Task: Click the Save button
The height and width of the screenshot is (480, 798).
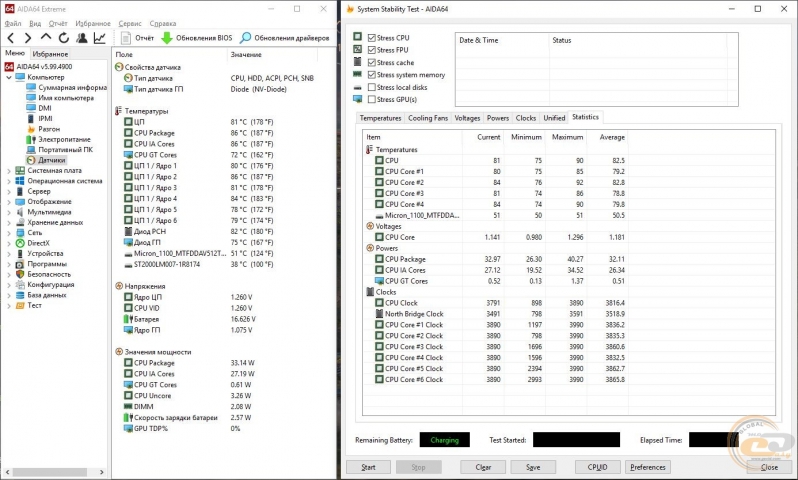Action: (x=533, y=467)
